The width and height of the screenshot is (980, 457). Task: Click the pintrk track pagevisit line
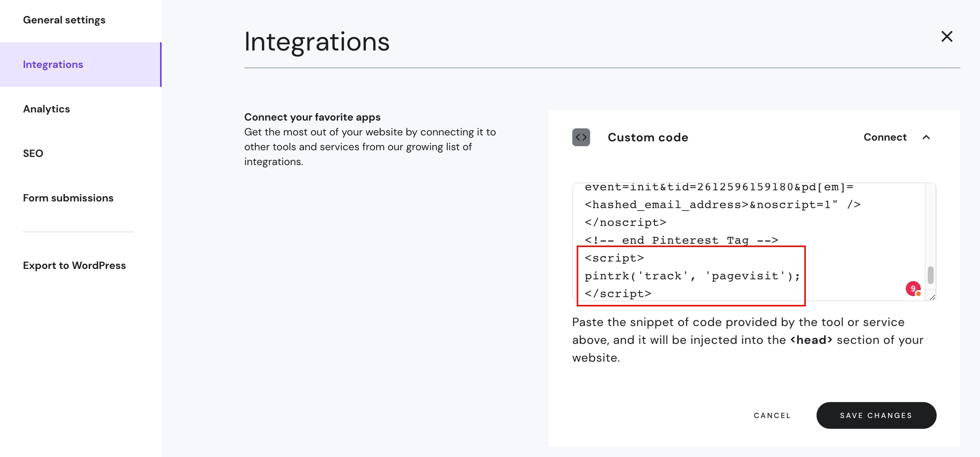[692, 276]
